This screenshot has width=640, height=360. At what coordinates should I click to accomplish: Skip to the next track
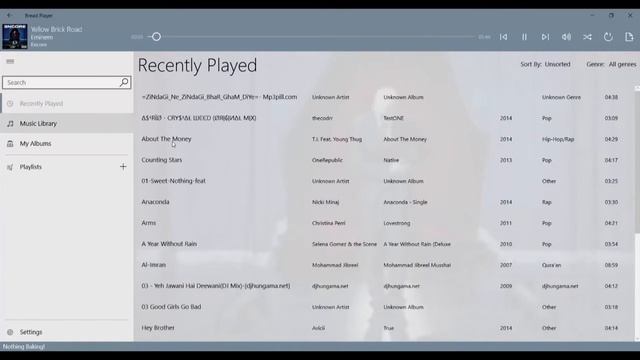pos(545,37)
